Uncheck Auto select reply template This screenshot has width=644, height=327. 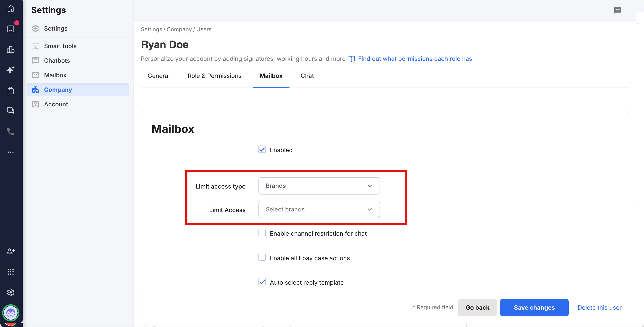click(262, 282)
